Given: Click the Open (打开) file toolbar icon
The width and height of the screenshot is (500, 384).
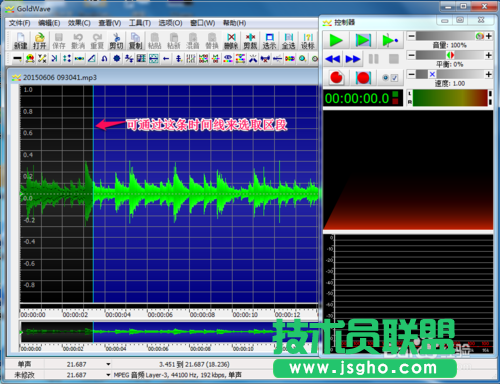Looking at the screenshot, I should [39, 41].
